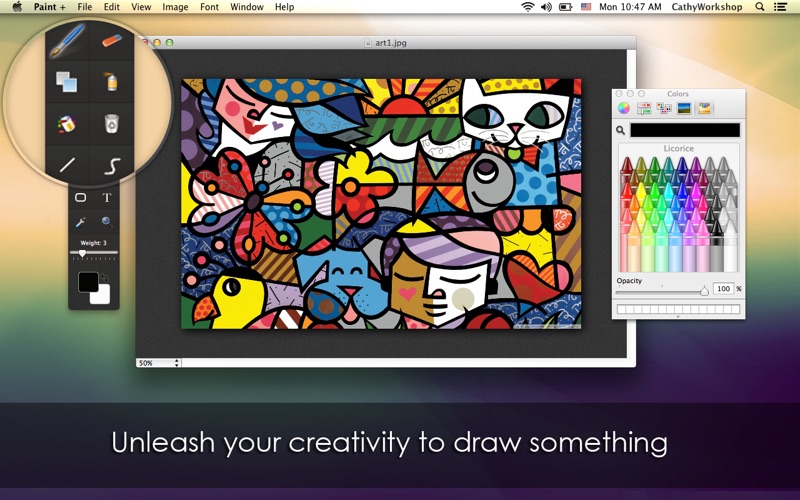Click the "Weight: 3" label
The image size is (800, 500).
coord(93,243)
